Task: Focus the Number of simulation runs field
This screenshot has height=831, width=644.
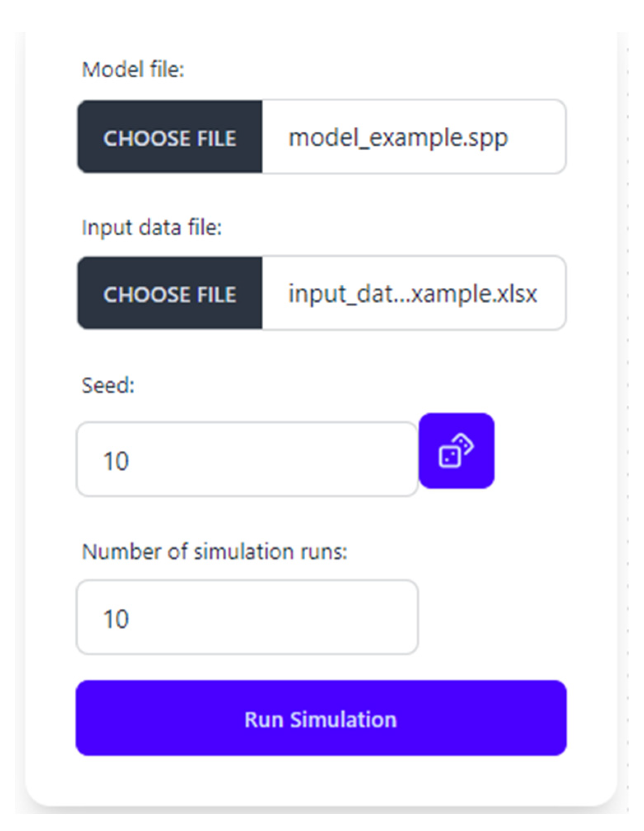Action: pyautogui.click(x=247, y=617)
